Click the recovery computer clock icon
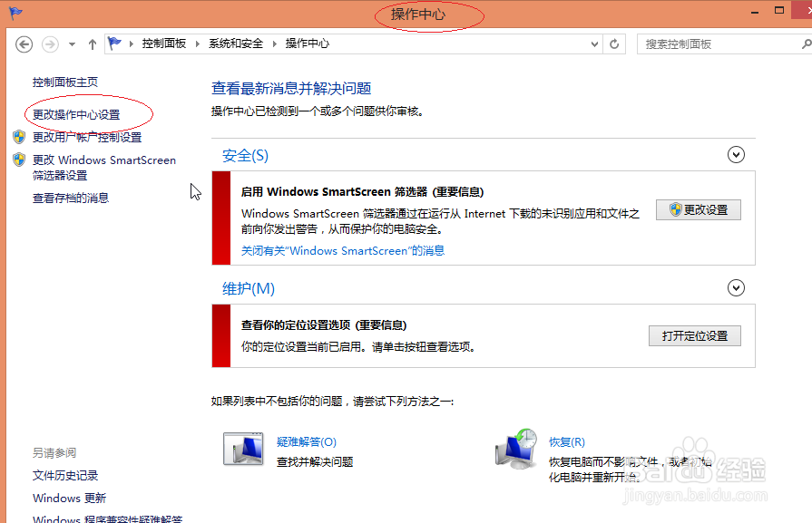This screenshot has height=523, width=812. pyautogui.click(x=516, y=449)
